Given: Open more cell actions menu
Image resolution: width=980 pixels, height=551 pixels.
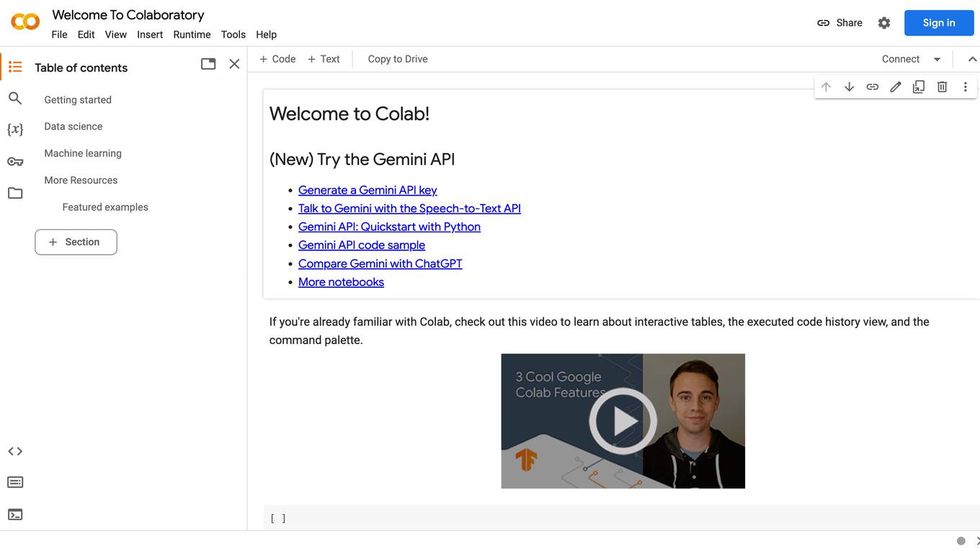Looking at the screenshot, I should coord(965,87).
